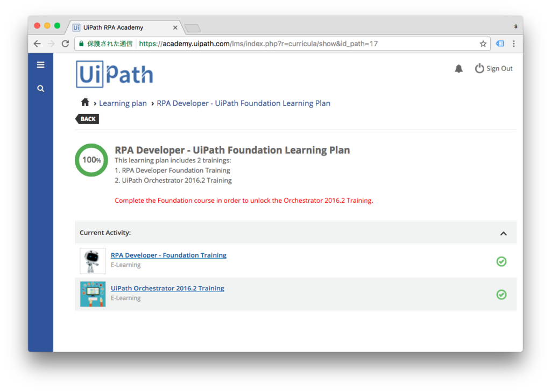Click the UiPath logo
Viewport: 551px width, 392px height.
[x=114, y=74]
